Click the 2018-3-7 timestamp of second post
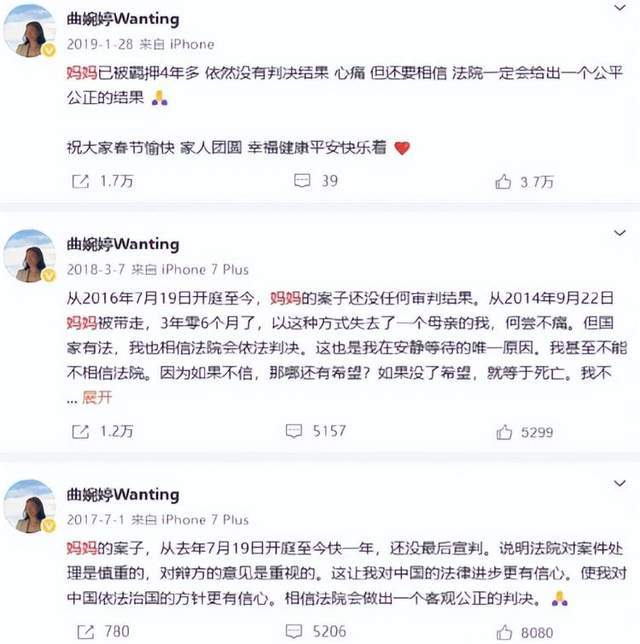Screen dimensions: 640x644 (x=96, y=270)
